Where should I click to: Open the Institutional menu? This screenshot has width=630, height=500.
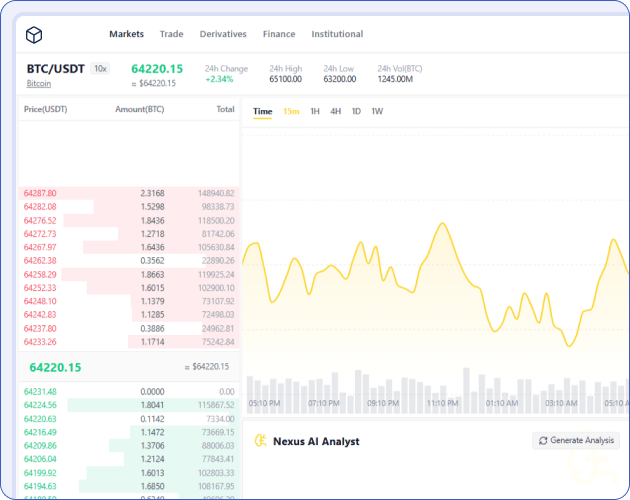coord(337,34)
